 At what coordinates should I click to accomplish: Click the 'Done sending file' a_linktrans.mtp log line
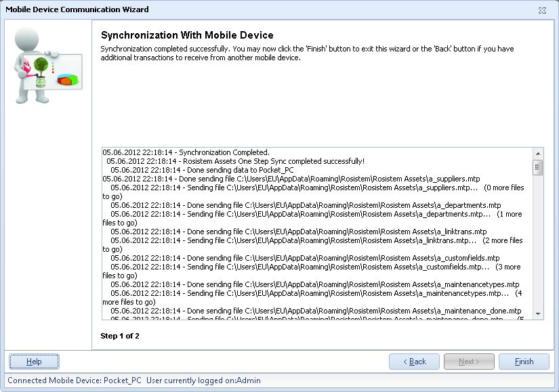[298, 232]
